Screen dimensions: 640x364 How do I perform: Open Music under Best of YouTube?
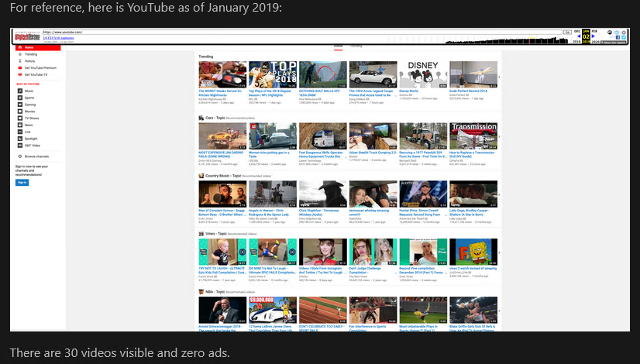[x=29, y=91]
